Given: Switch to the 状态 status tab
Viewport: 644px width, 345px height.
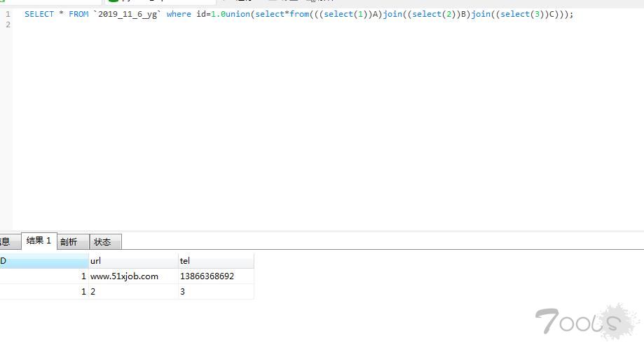Looking at the screenshot, I should [106, 242].
